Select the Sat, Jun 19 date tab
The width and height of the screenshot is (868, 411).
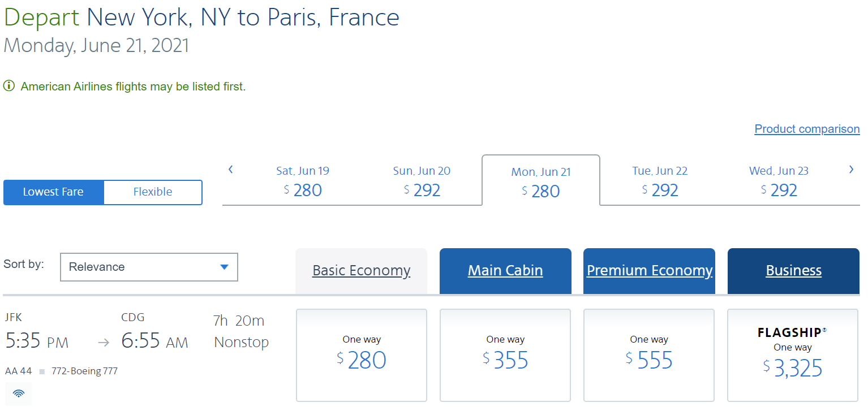pyautogui.click(x=303, y=181)
